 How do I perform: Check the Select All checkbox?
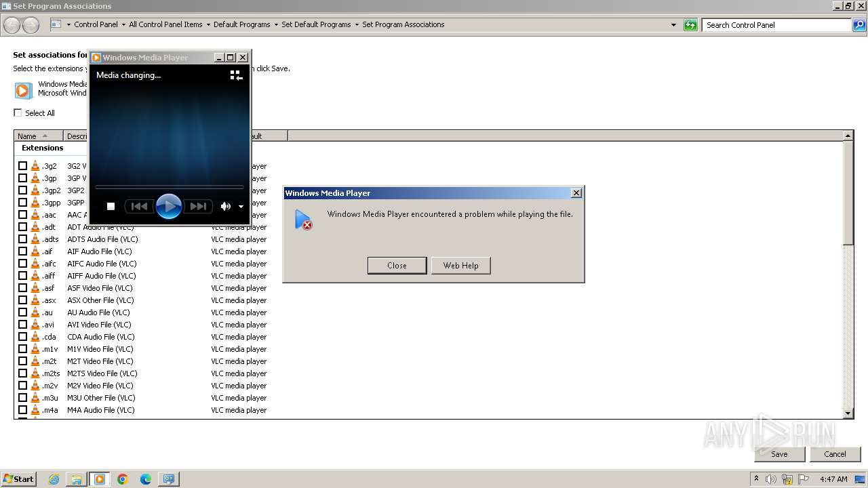(x=18, y=113)
